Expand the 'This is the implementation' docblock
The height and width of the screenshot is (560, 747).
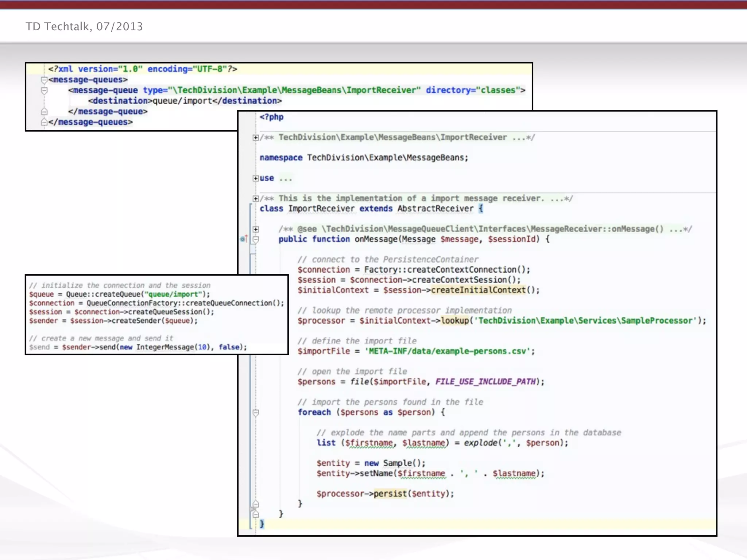click(x=256, y=199)
